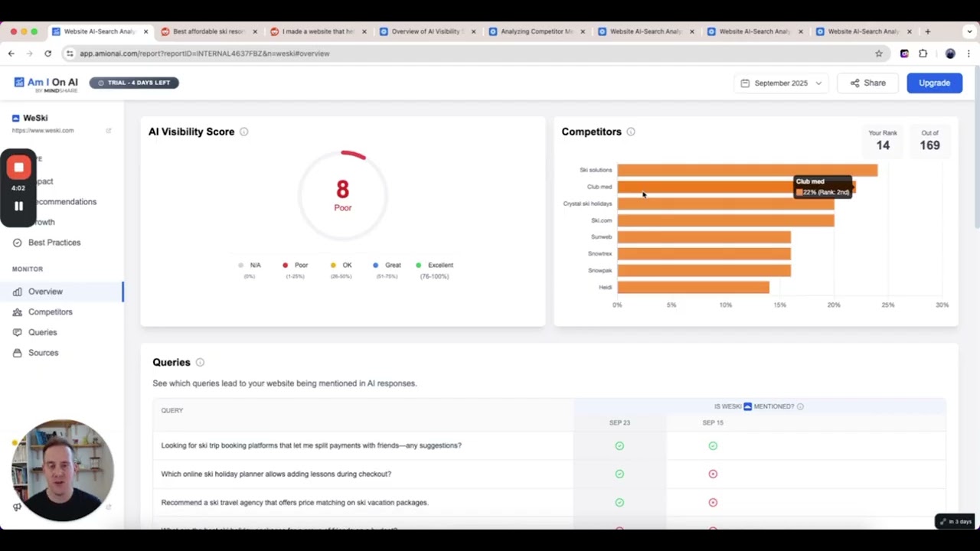The height and width of the screenshot is (551, 980).
Task: Open the browser profile avatar
Action: pos(950,54)
